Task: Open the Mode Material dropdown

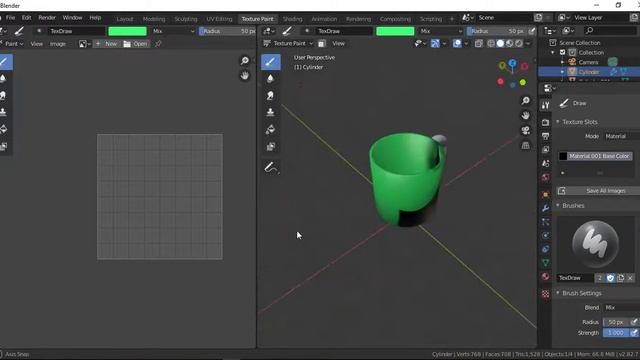Action: [x=621, y=136]
